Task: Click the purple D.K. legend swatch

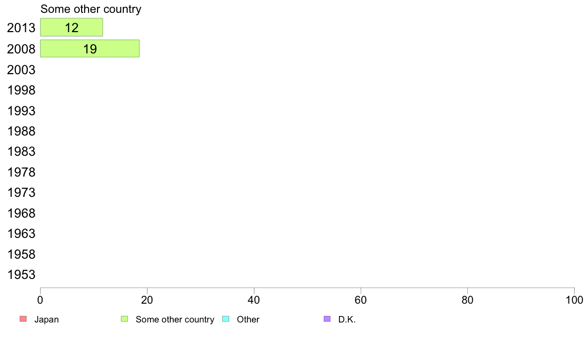Action: 327,319
